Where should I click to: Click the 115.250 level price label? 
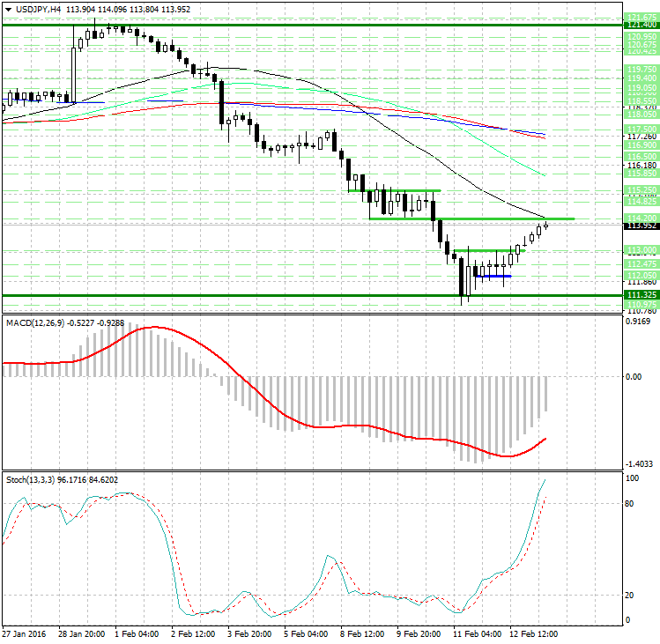click(641, 189)
